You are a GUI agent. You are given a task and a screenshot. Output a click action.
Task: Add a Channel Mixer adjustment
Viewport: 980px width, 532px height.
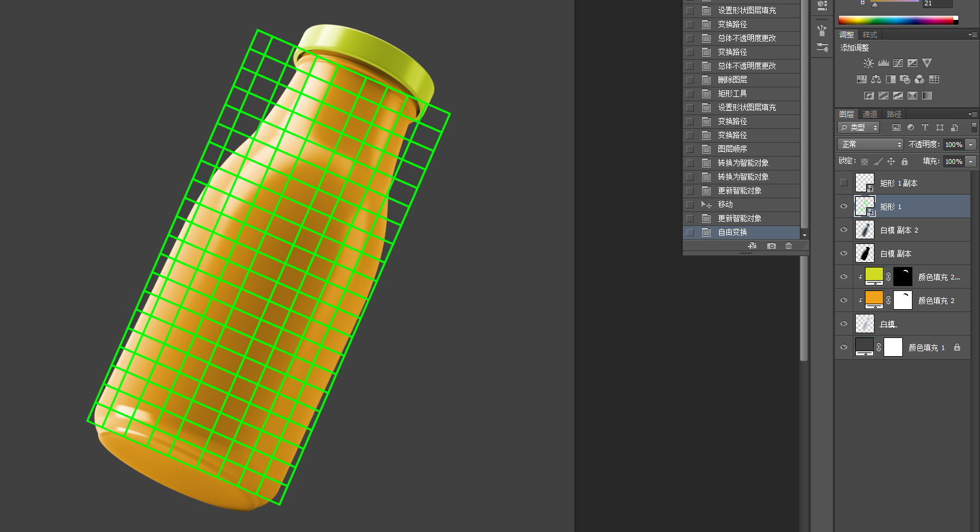[x=920, y=79]
